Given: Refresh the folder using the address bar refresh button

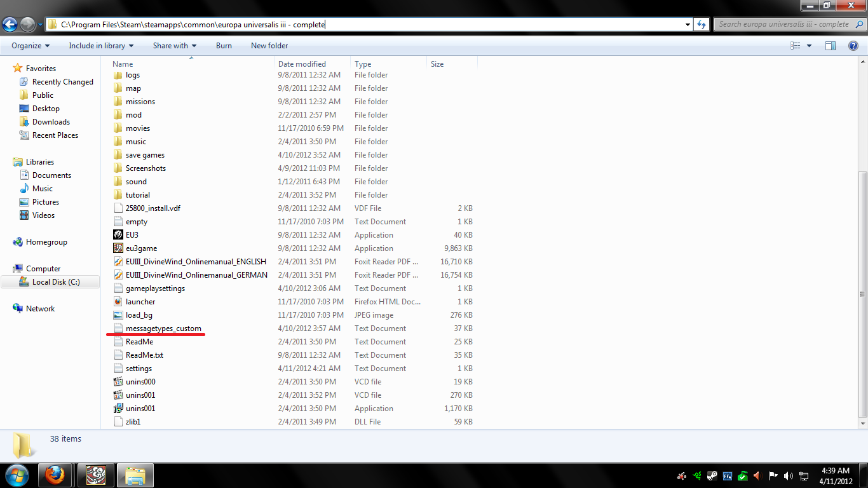Looking at the screenshot, I should point(702,24).
